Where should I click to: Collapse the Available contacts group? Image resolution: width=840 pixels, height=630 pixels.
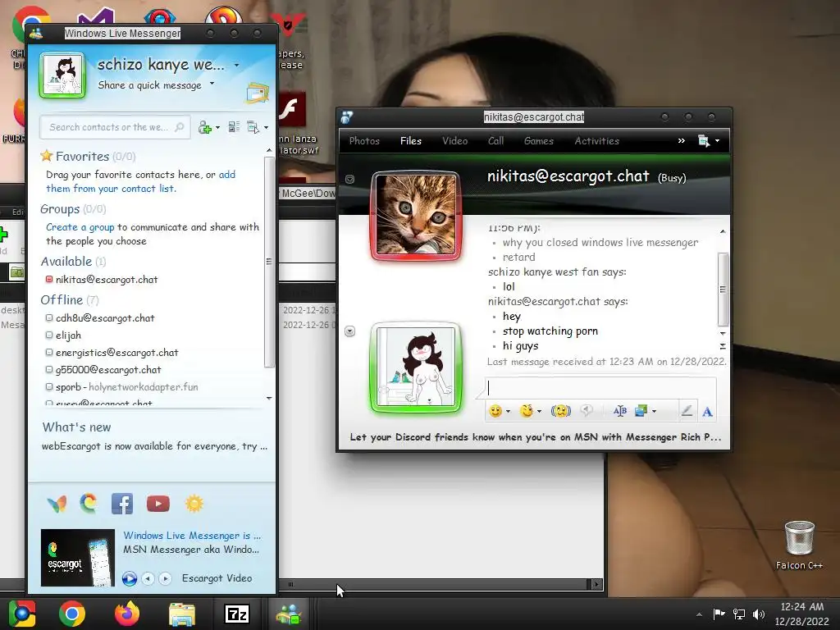coord(66,262)
